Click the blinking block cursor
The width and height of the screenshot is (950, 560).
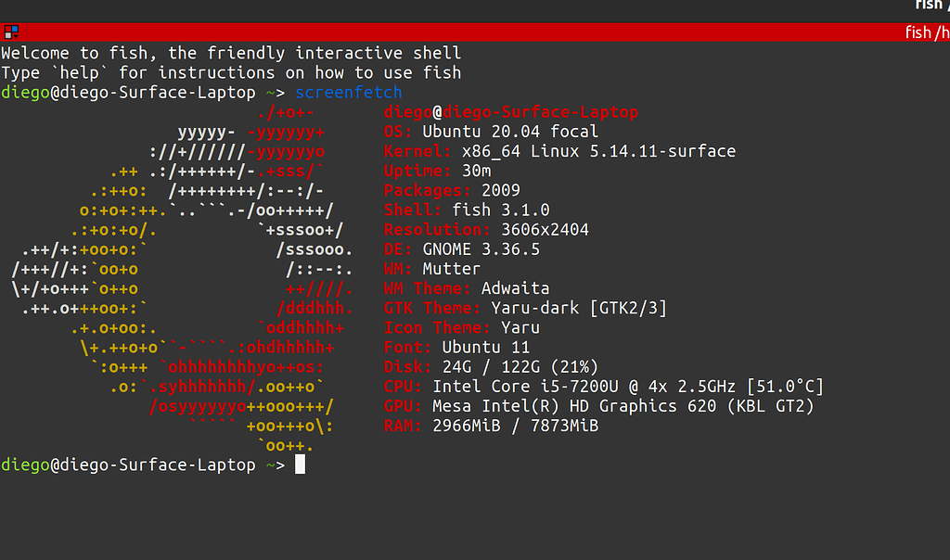pos(302,465)
